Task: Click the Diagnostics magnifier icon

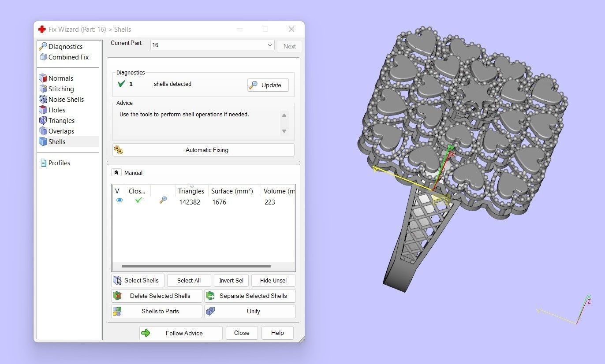Action: (x=43, y=46)
